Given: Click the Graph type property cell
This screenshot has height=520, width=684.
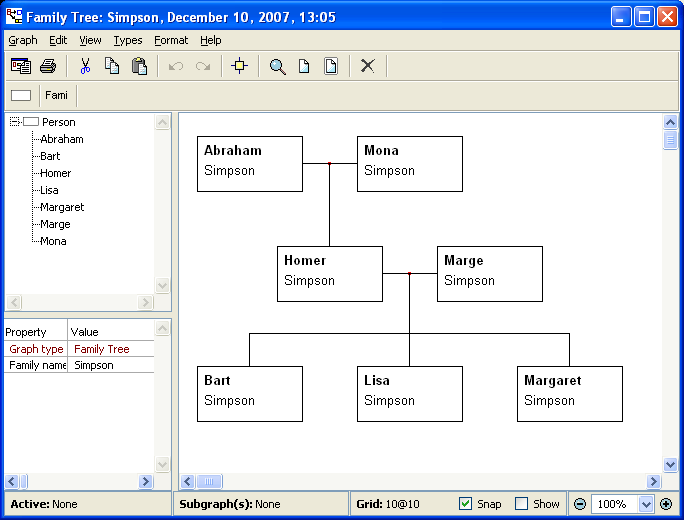Looking at the screenshot, I should (36, 349).
